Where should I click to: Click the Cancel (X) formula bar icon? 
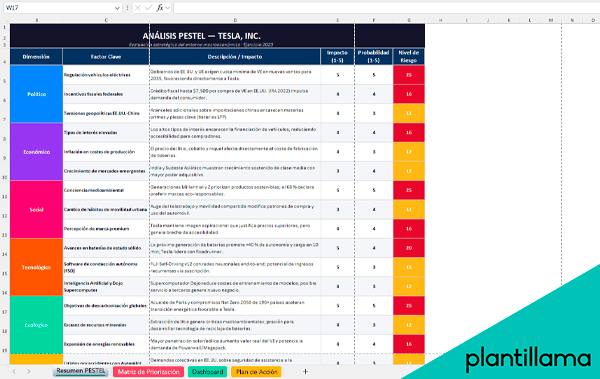point(138,8)
